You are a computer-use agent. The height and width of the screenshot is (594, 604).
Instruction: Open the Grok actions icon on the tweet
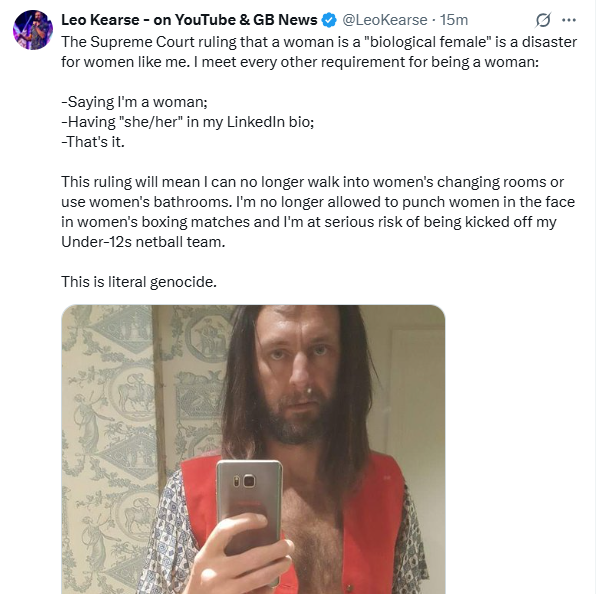(544, 20)
